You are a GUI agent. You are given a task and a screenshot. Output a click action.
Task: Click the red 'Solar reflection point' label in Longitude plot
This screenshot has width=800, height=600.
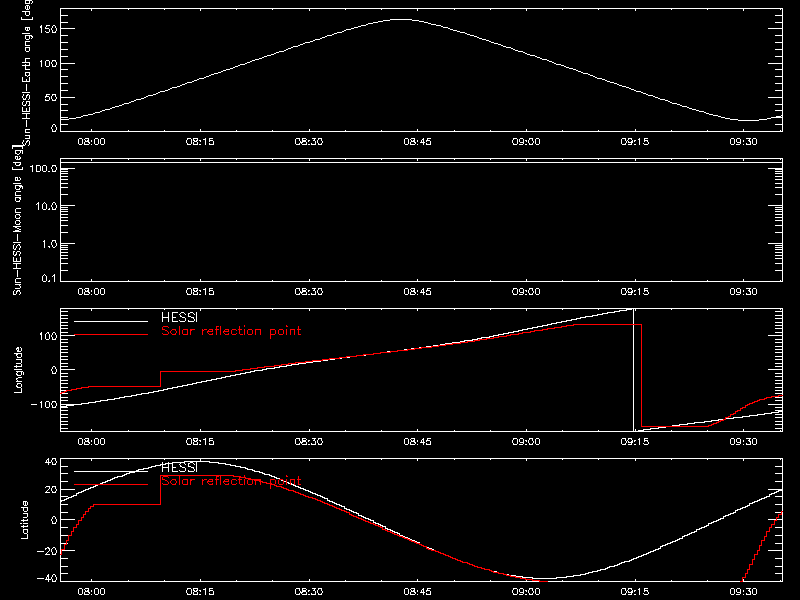tap(231, 331)
